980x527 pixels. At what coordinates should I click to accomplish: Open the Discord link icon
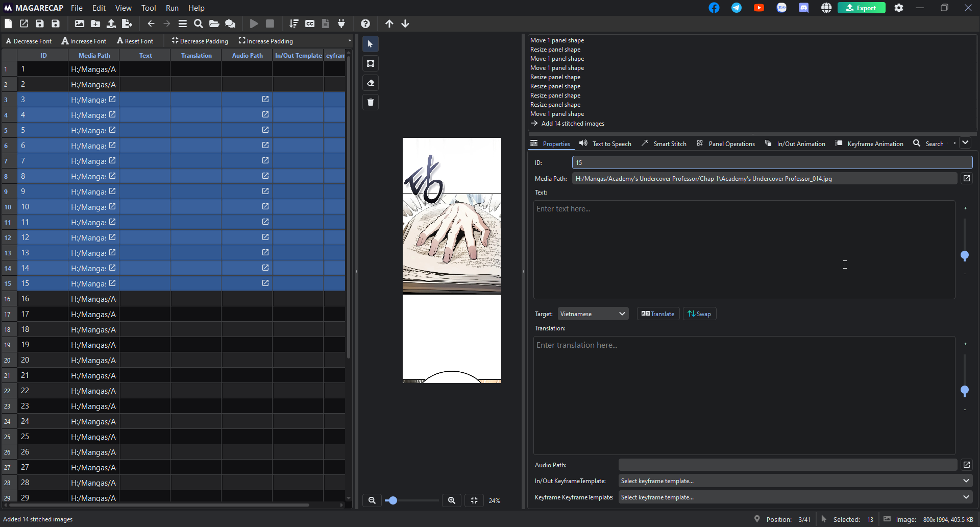[804, 8]
